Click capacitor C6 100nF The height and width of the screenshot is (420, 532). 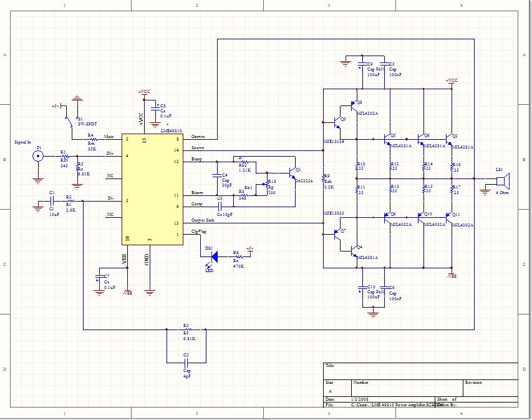pos(384,288)
